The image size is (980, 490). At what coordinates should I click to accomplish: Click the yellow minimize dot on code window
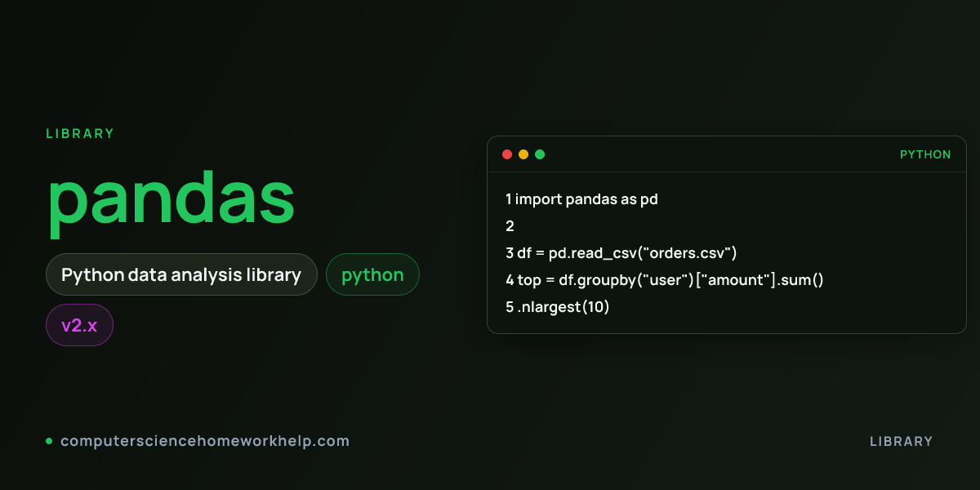tap(523, 154)
